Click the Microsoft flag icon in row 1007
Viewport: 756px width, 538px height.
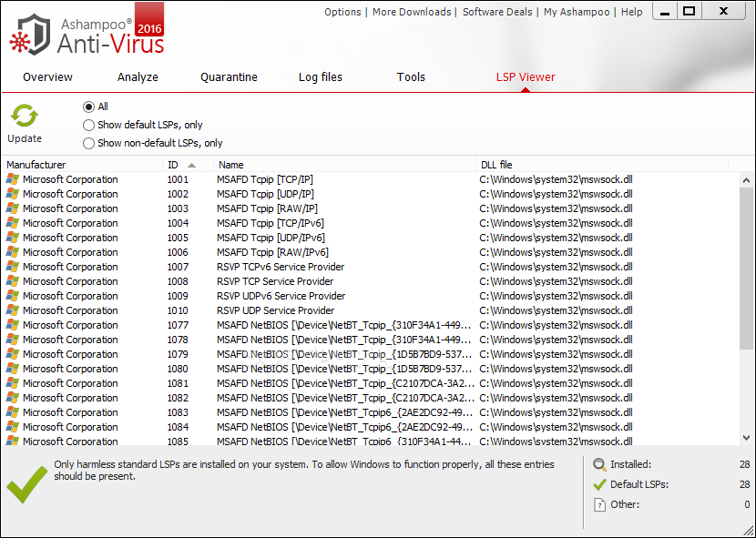click(x=13, y=267)
